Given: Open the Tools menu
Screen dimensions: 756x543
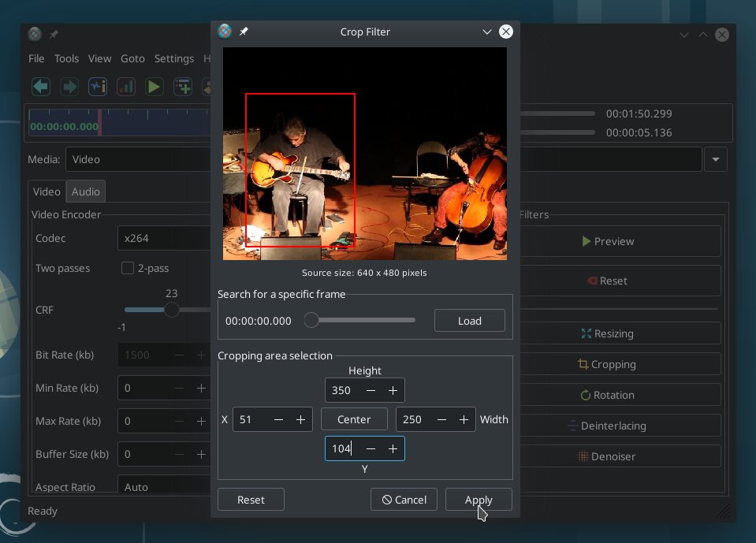Looking at the screenshot, I should pos(66,59).
